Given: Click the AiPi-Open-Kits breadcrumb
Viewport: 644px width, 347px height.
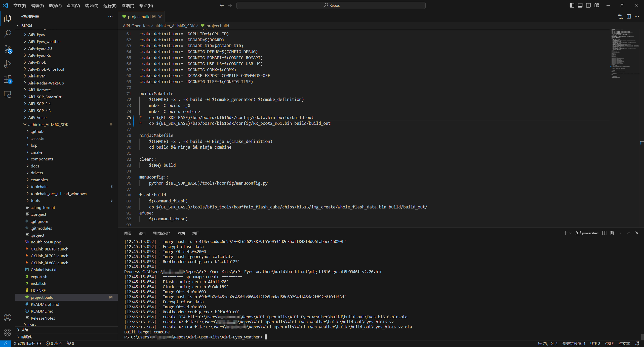Looking at the screenshot, I should pyautogui.click(x=136, y=26).
